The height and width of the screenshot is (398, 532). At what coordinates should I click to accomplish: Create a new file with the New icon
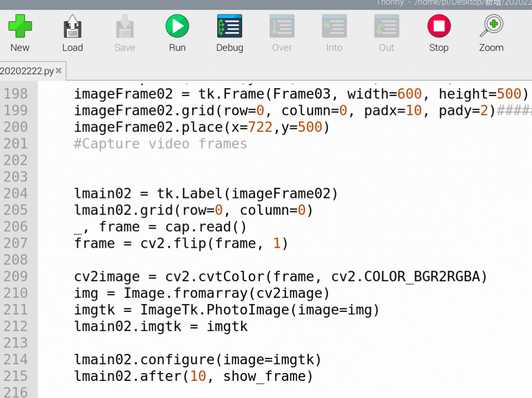pyautogui.click(x=20, y=26)
